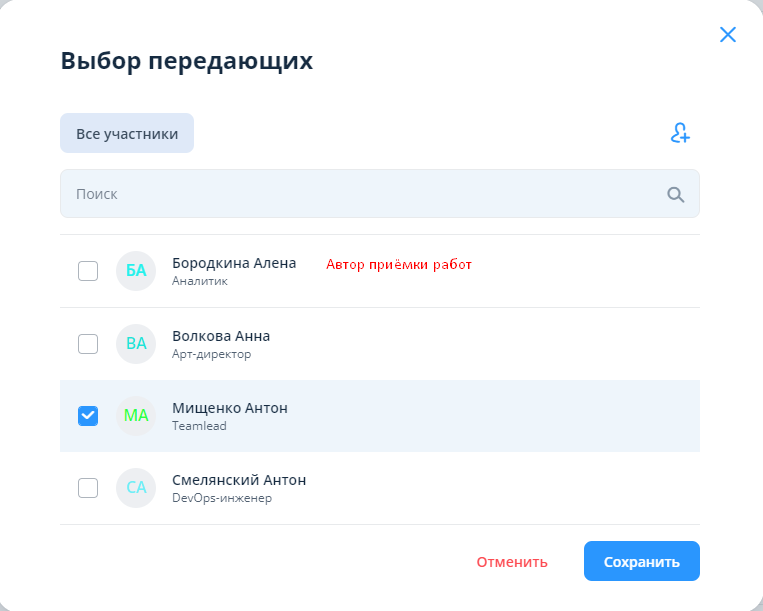763x611 pixels.
Task: Click the СА avatar of Смелянский Антон
Action: coord(136,488)
